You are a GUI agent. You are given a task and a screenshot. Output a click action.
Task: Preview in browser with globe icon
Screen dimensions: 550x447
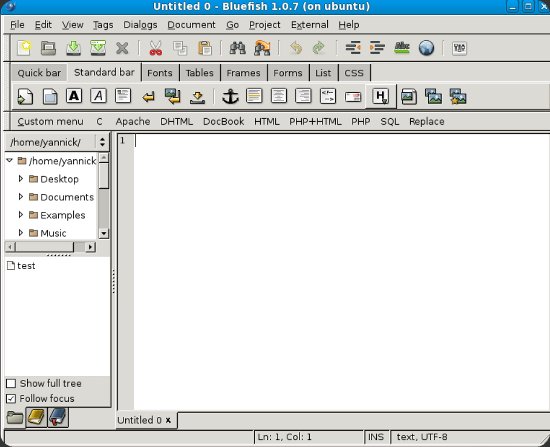[427, 48]
